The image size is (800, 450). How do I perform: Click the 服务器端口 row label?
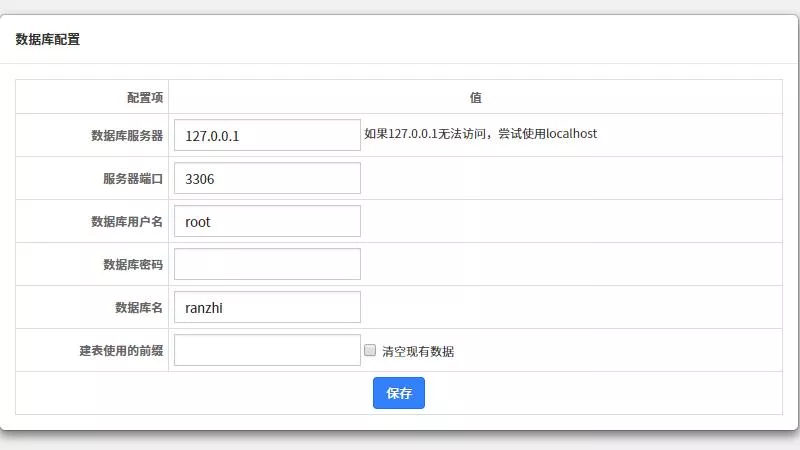click(133, 179)
